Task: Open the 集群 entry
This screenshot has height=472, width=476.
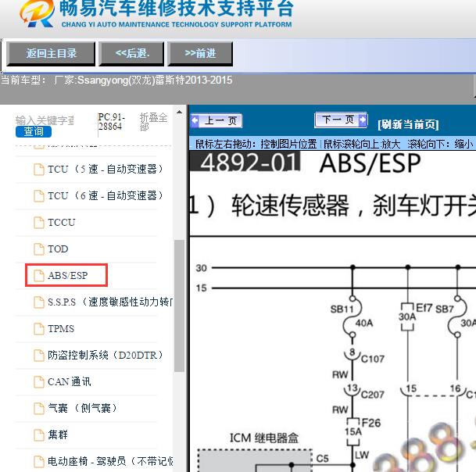Action: pyautogui.click(x=58, y=434)
